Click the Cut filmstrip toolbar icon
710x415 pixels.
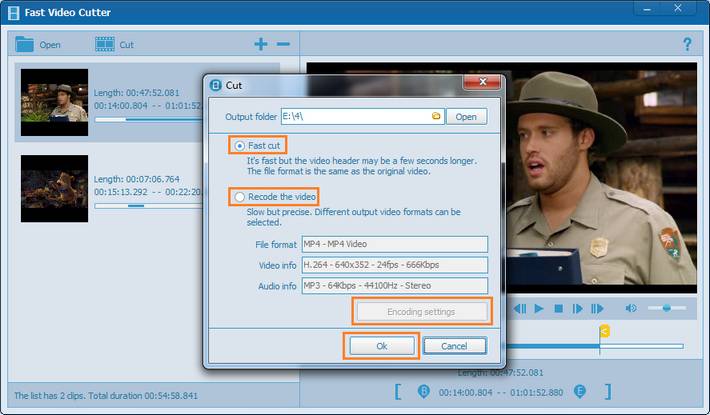tap(104, 45)
